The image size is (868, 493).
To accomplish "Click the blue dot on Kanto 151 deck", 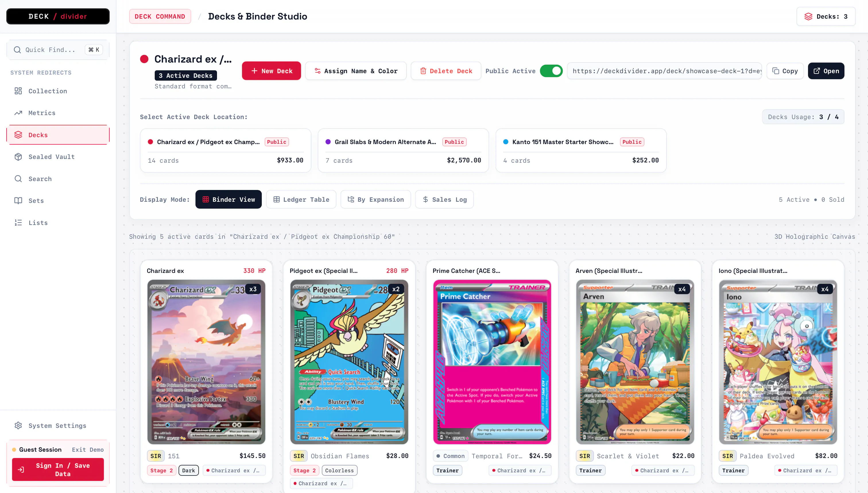I will point(506,142).
